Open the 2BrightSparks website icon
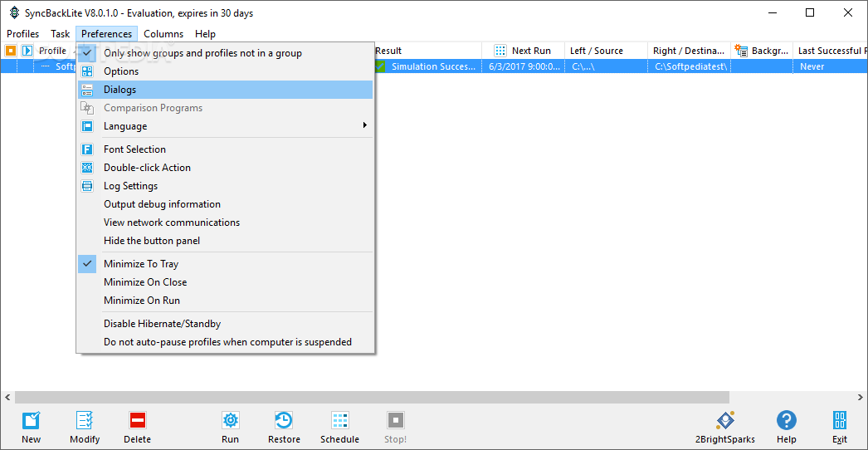 [x=724, y=420]
